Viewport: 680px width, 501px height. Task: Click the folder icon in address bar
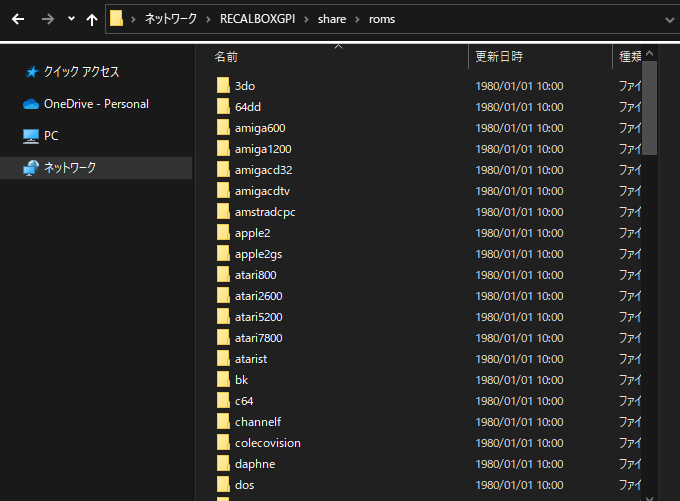(116, 19)
